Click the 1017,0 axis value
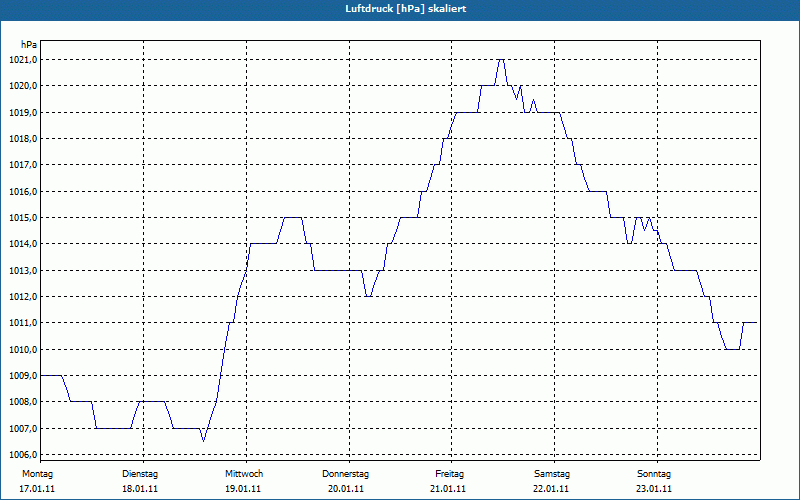The height and width of the screenshot is (500, 800). pyautogui.click(x=23, y=165)
